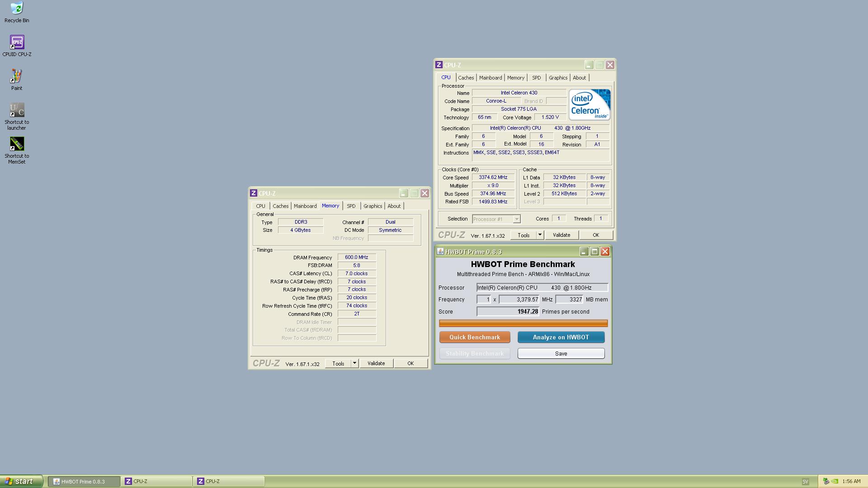The image size is (868, 488).
Task: Switch to Mainboard tab in CPU window
Action: (x=491, y=78)
